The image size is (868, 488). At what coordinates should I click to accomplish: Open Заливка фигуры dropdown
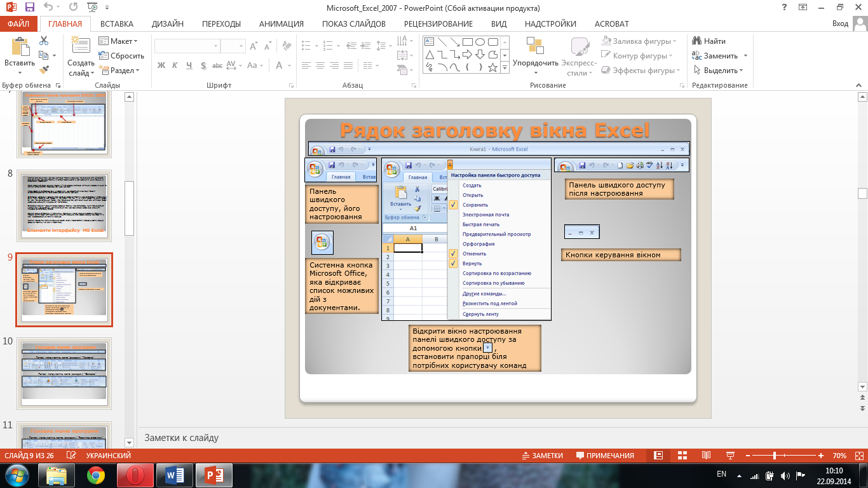pos(639,41)
